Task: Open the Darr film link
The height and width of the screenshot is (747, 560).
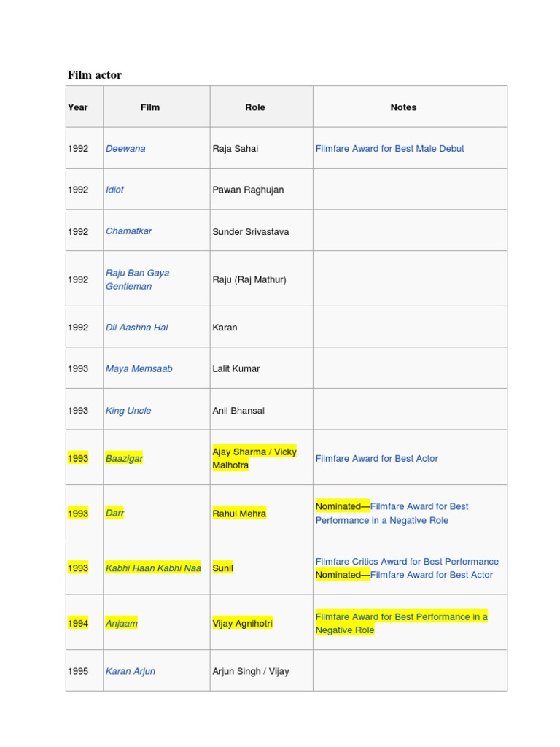Action: click(114, 513)
